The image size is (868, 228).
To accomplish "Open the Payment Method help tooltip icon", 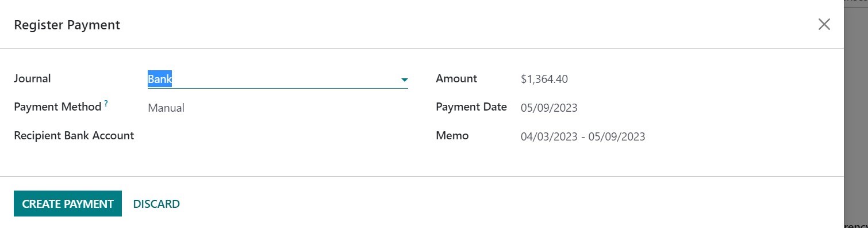I will (x=106, y=104).
